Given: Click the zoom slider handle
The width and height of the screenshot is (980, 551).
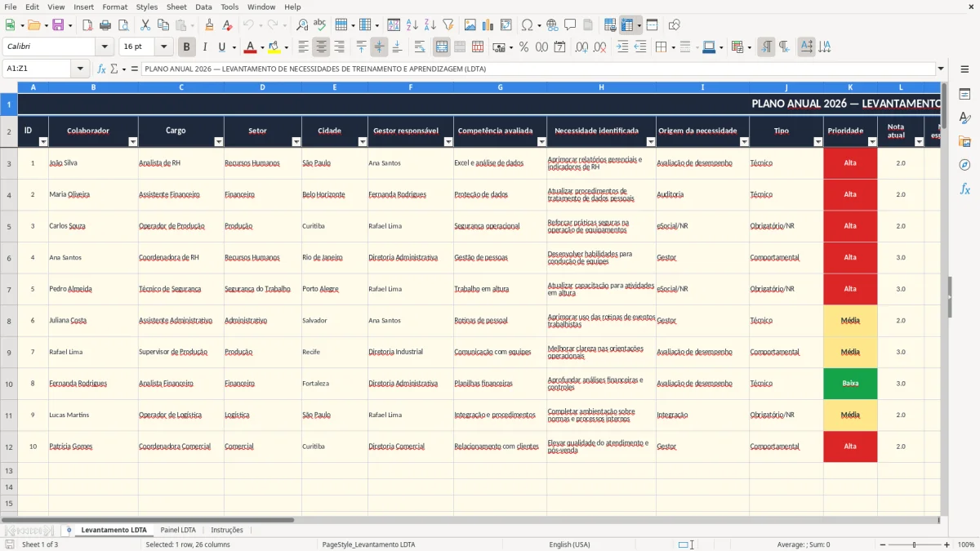Looking at the screenshot, I should coord(915,544).
